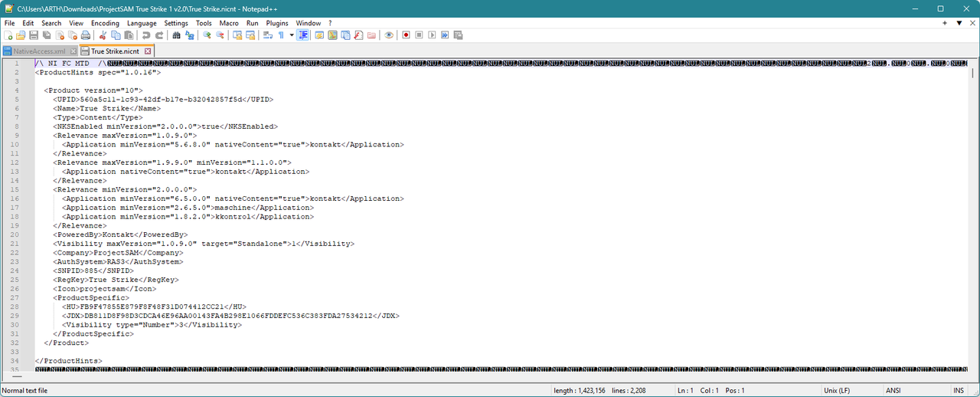
Task: Start macro recording with red record icon
Action: [x=406, y=35]
